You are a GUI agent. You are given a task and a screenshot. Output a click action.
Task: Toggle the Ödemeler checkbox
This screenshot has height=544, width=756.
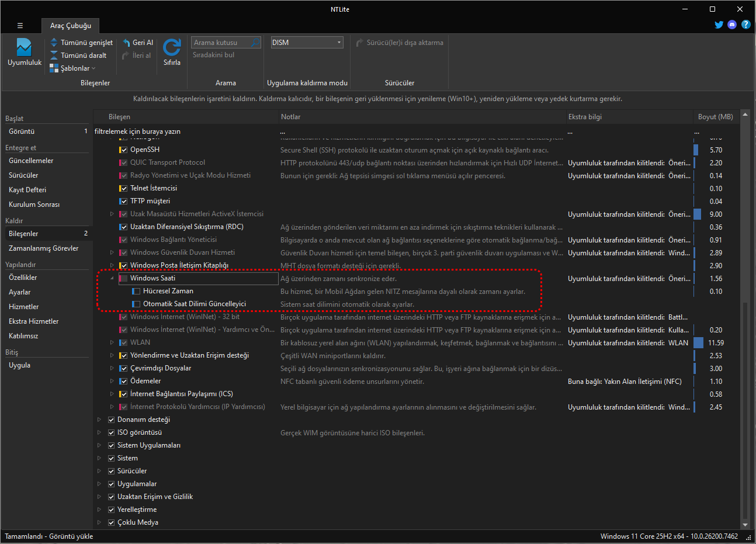point(123,382)
